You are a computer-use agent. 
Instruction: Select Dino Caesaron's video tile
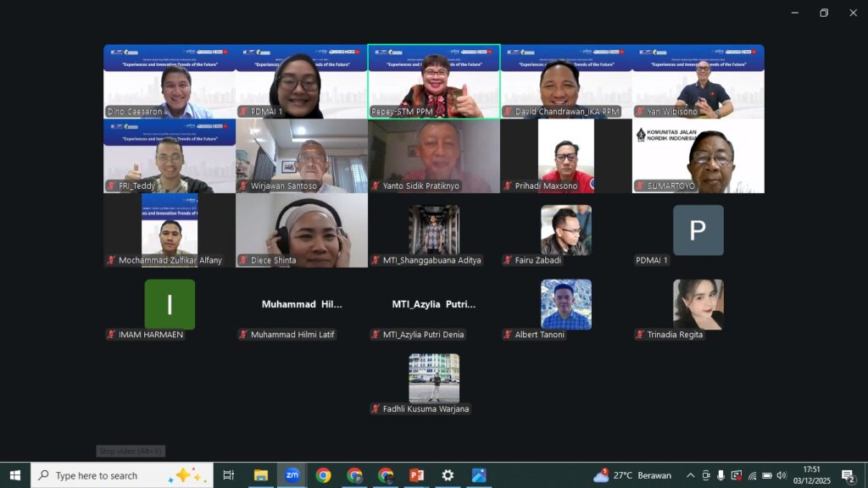tap(169, 81)
